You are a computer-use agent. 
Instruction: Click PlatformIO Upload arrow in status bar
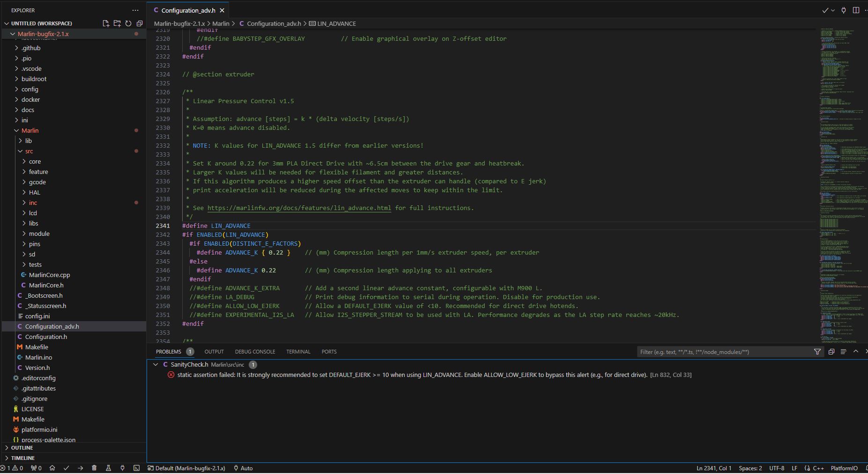click(x=80, y=468)
